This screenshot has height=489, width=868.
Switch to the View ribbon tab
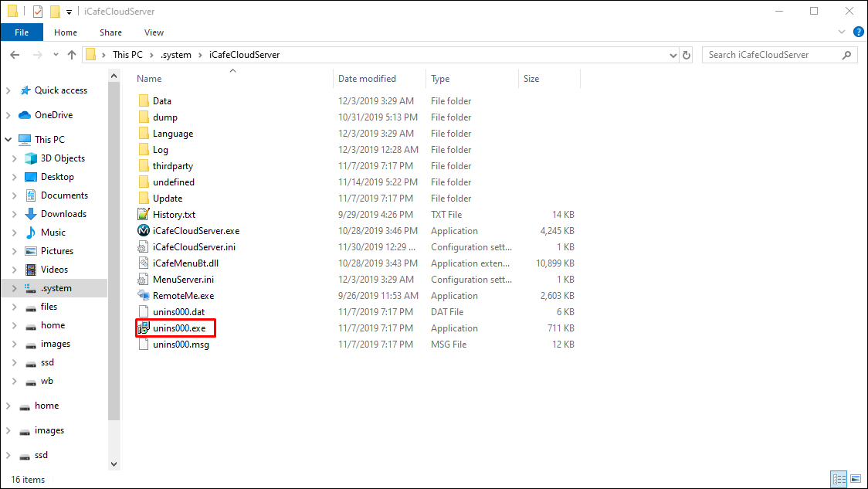point(154,32)
